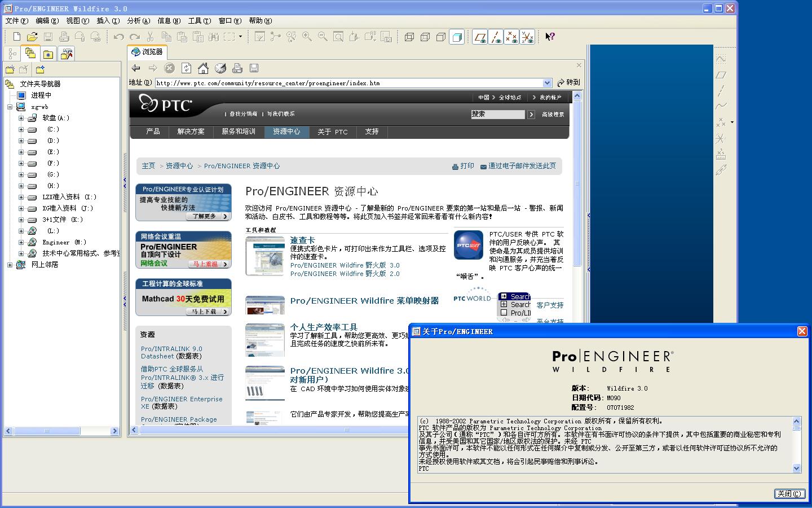Click the browser Print icon
Screen dimensions: 812x508
pyautogui.click(x=237, y=68)
